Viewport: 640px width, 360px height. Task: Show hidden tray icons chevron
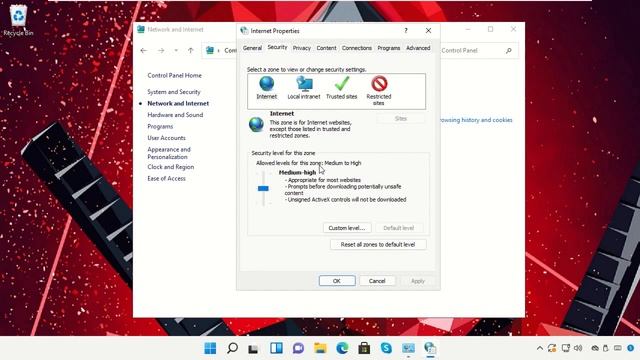[x=540, y=348]
